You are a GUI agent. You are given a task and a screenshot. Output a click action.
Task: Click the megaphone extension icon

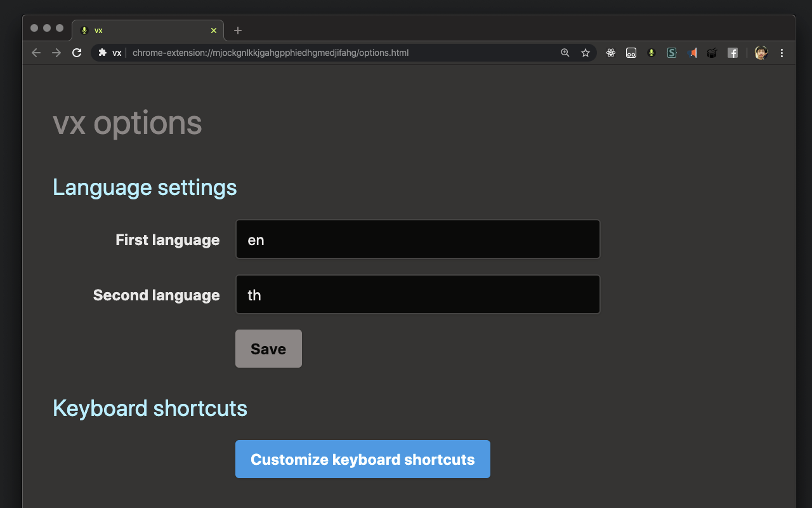point(692,53)
